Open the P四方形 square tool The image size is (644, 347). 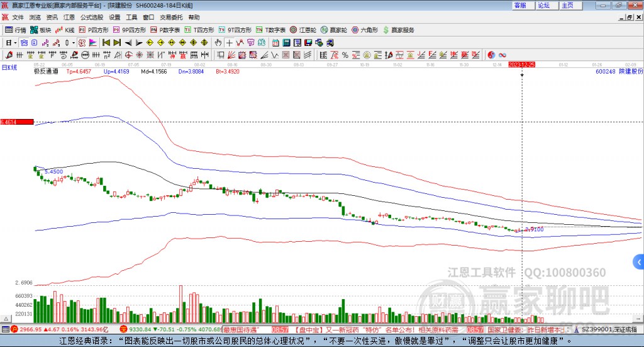coord(94,30)
